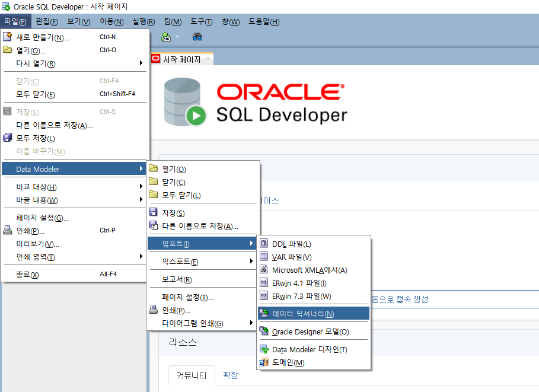Open the 도구(T) menu
Viewport: 539px width, 392px height.
pyautogui.click(x=202, y=22)
